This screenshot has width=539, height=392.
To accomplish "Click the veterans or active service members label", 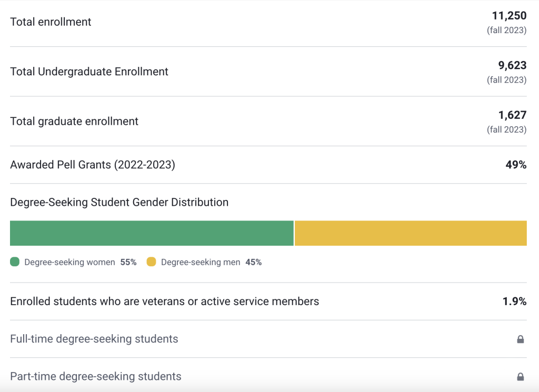I will (164, 301).
